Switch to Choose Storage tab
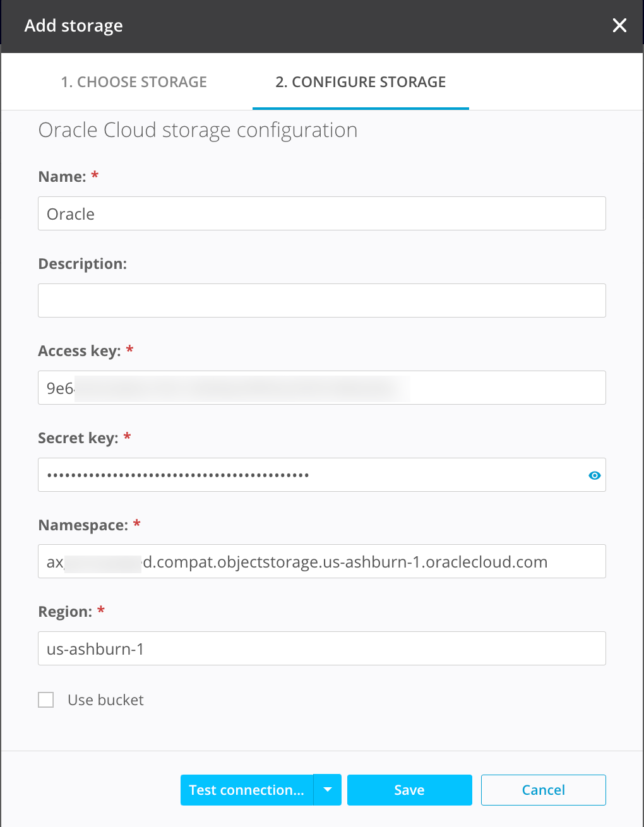This screenshot has width=644, height=827. pos(134,82)
